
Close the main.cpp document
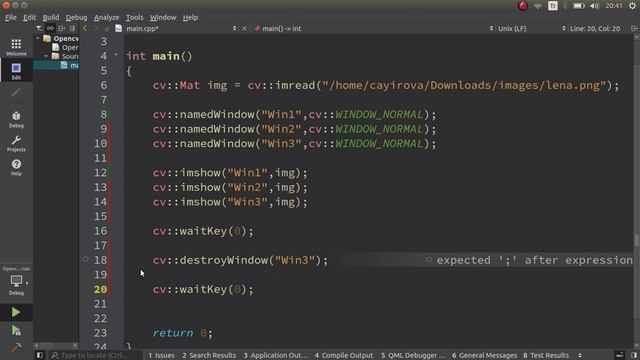244,28
